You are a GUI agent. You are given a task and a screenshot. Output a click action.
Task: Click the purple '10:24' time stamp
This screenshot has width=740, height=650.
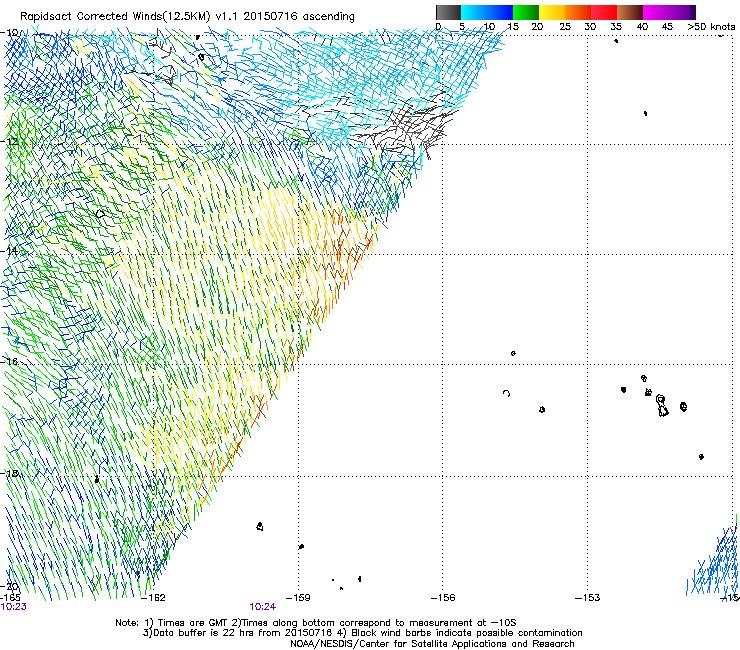tap(263, 607)
